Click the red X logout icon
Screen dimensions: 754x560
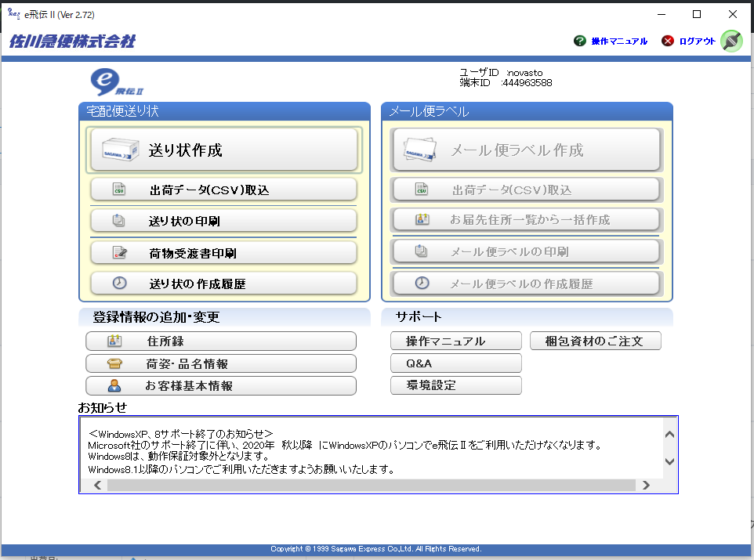pos(668,41)
